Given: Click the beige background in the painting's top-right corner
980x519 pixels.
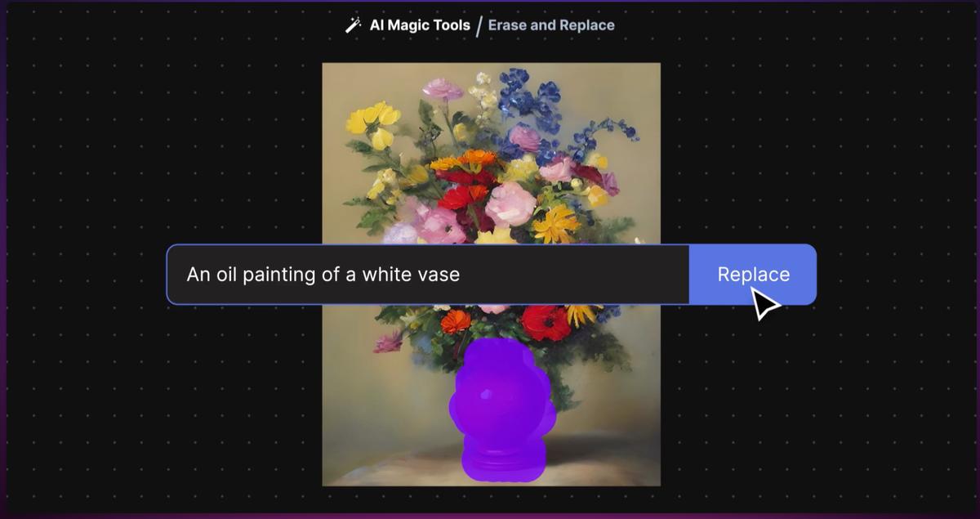Looking at the screenshot, I should tap(637, 82).
